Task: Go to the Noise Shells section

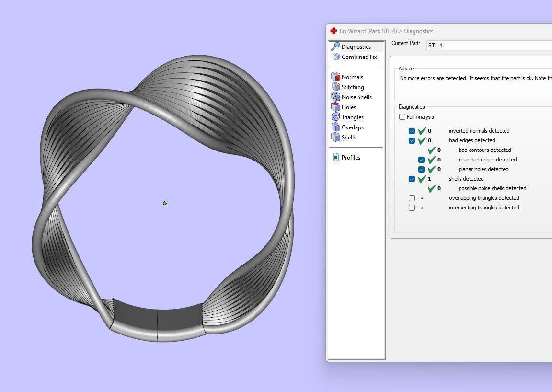Action: point(356,97)
